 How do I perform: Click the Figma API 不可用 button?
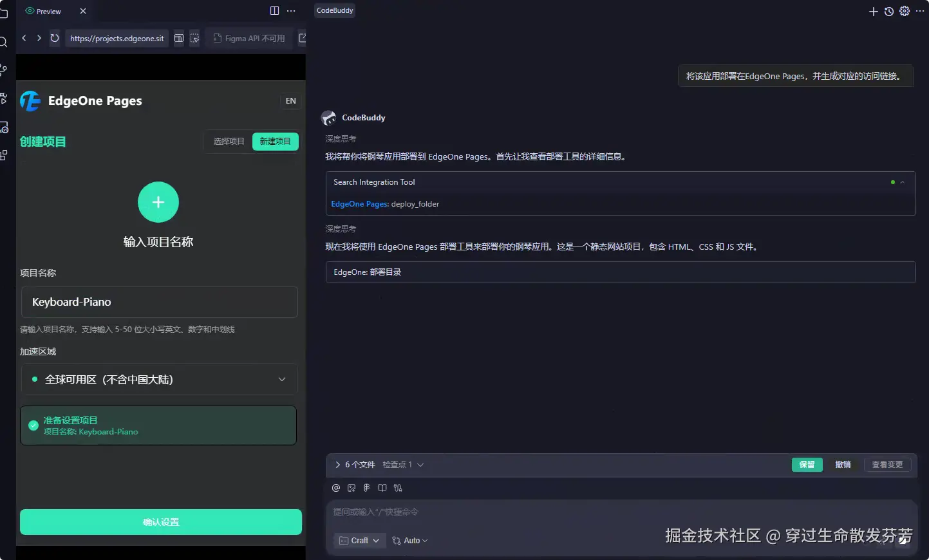pyautogui.click(x=249, y=39)
